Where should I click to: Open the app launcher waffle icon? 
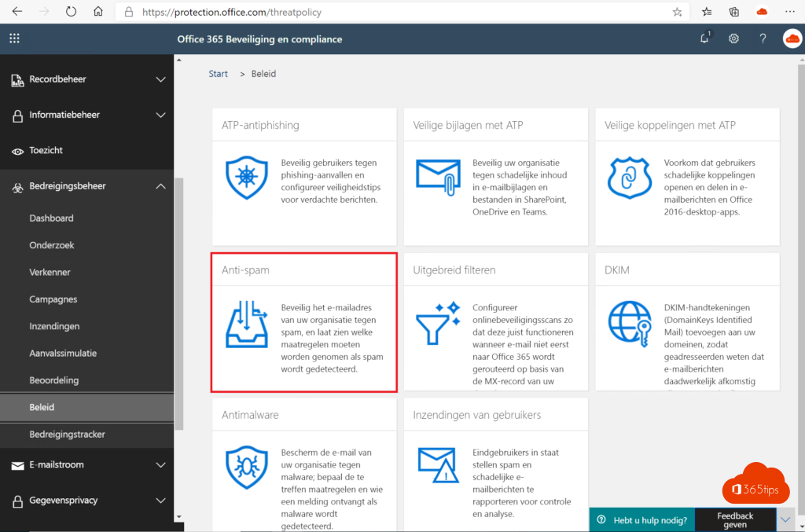point(15,39)
